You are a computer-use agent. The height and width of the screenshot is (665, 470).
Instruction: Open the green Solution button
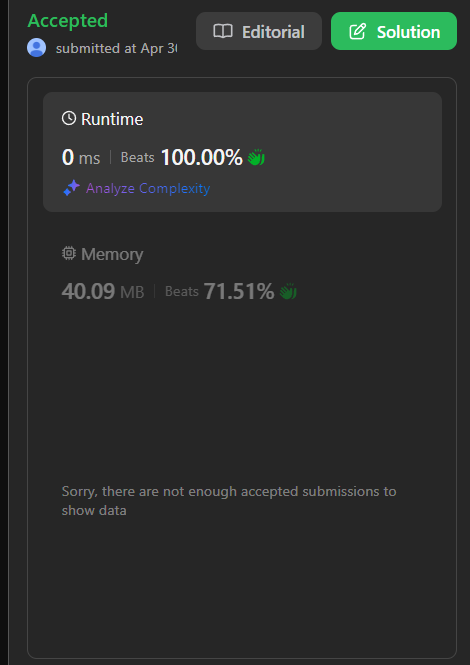(x=394, y=31)
